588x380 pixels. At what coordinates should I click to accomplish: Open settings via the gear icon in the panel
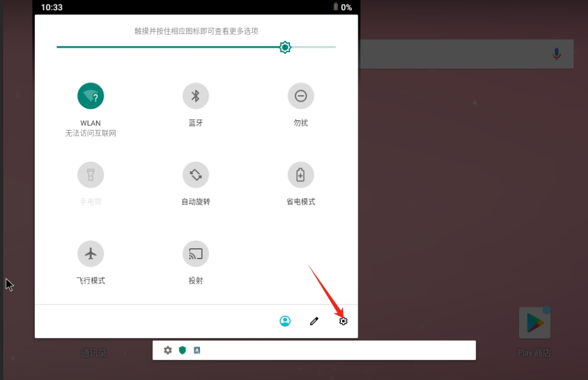pyautogui.click(x=343, y=321)
